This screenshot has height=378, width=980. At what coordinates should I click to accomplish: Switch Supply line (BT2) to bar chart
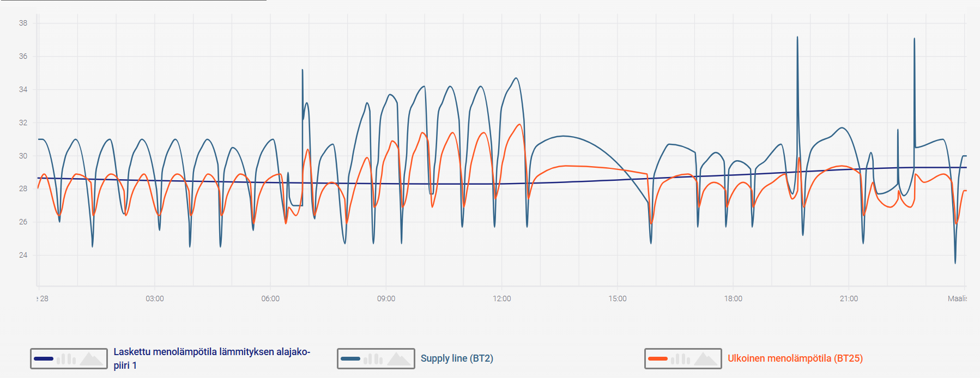[373, 359]
